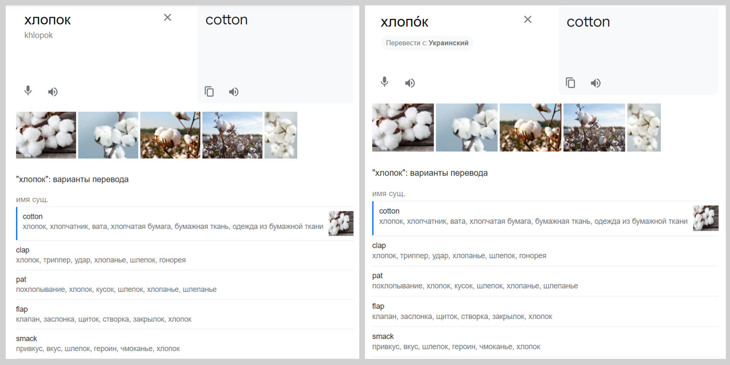Click synonyms 'похлопывание, хлопок, кусок' in right panel
Viewport: 730px width, 365px height.
click(x=423, y=286)
